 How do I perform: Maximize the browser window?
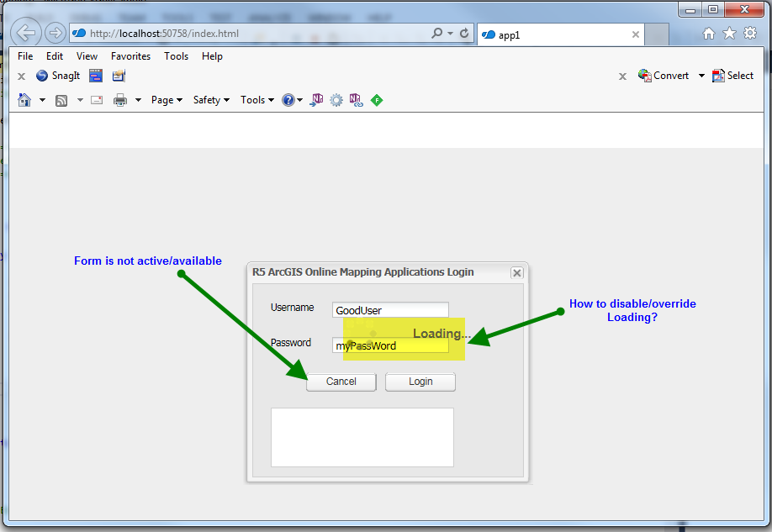pos(712,9)
